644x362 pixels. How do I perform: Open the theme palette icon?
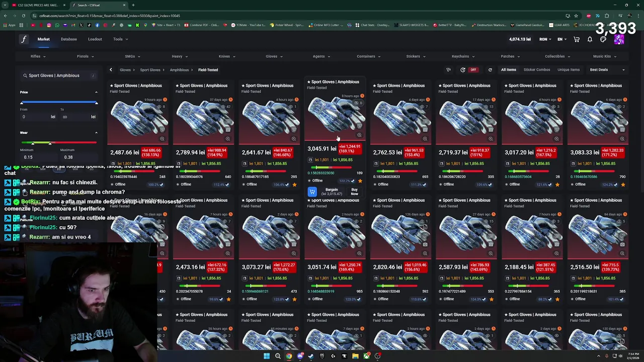click(x=603, y=39)
